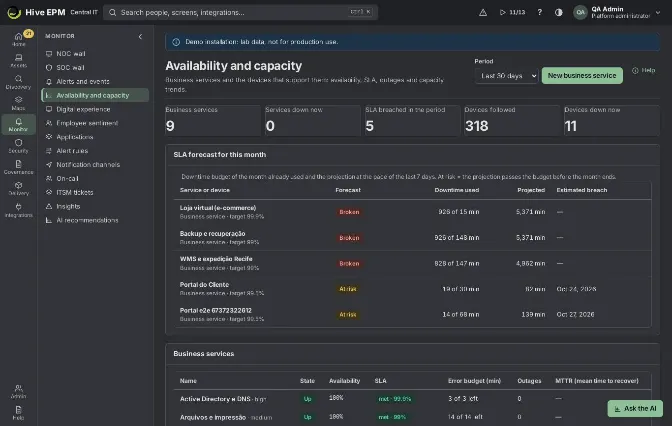Open Portal e2e 67372322612 row
Viewport: 672px width, 426px height.
[x=412, y=315]
